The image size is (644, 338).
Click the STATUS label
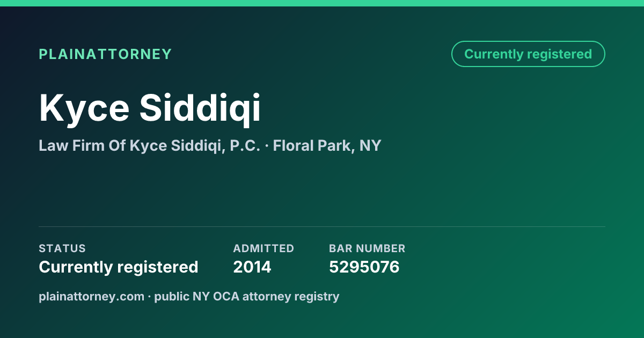coord(62,248)
